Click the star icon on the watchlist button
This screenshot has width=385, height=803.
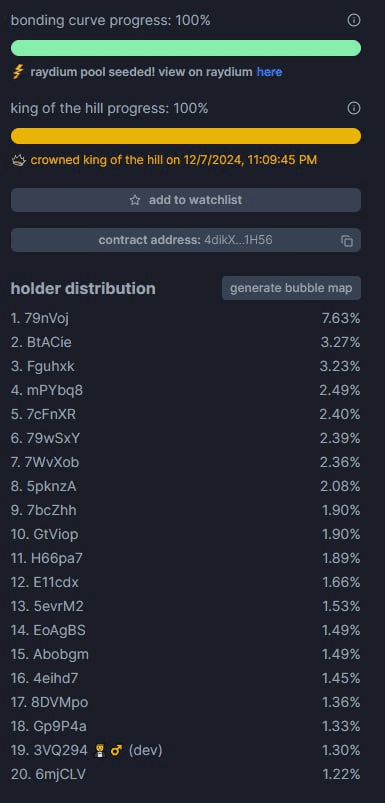tap(135, 200)
